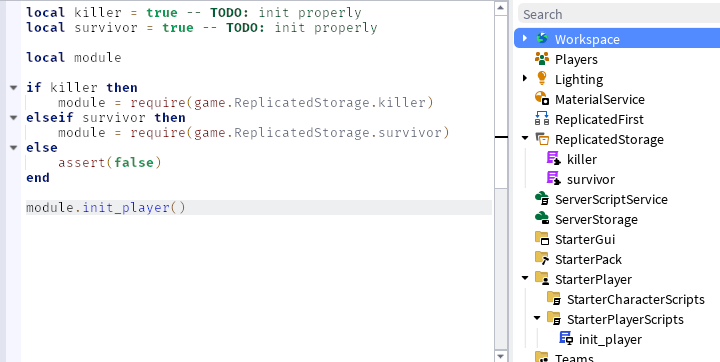
Task: Click the 'local killer = true' line
Action: click(193, 12)
